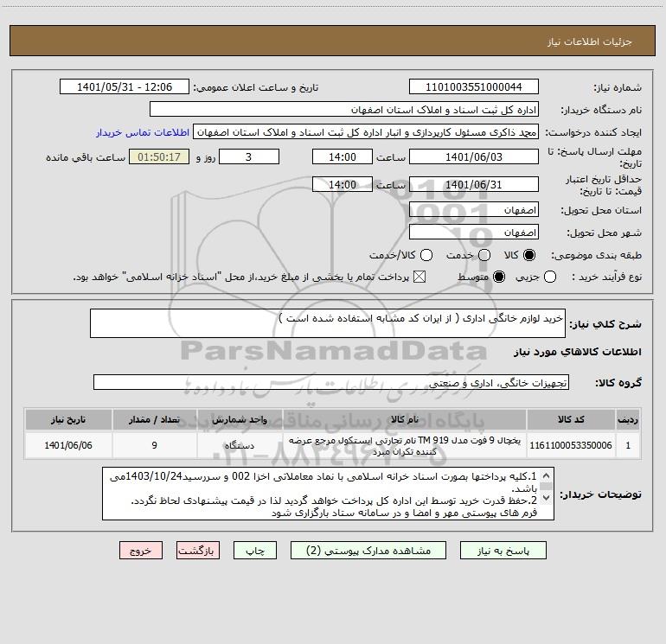Click the need number field 1101003551000044
This screenshot has height=644, width=666.
tap(474, 86)
